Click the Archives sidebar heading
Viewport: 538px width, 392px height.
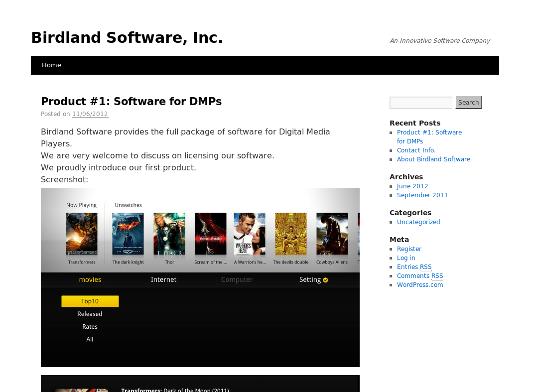coord(406,177)
